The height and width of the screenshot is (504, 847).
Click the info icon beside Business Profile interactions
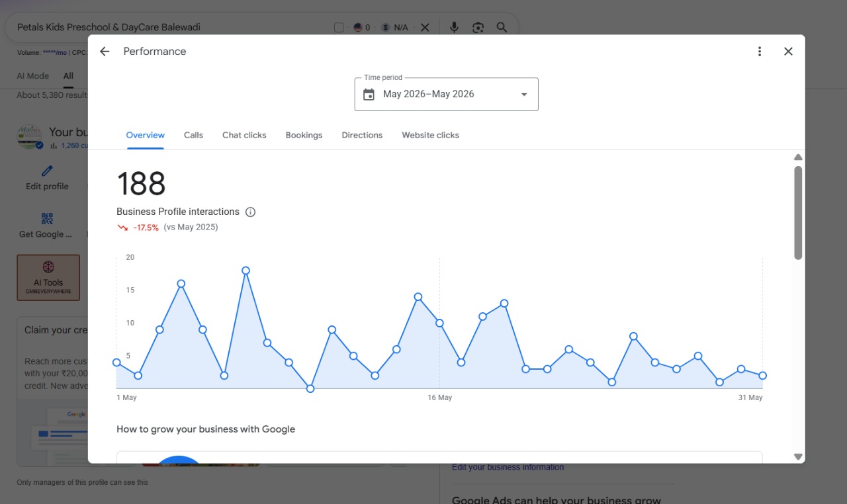point(250,212)
